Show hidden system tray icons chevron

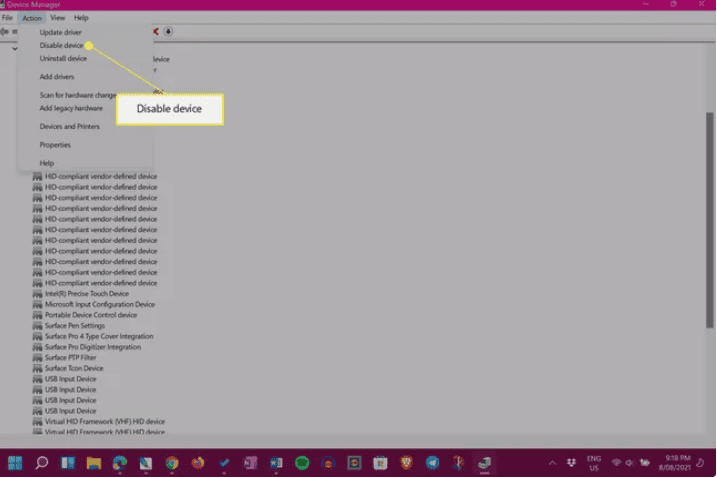tap(551, 463)
